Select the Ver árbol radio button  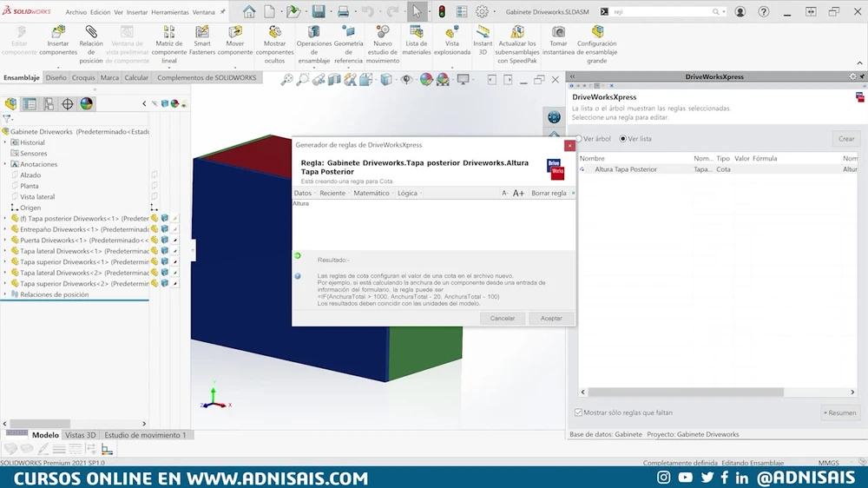point(579,138)
